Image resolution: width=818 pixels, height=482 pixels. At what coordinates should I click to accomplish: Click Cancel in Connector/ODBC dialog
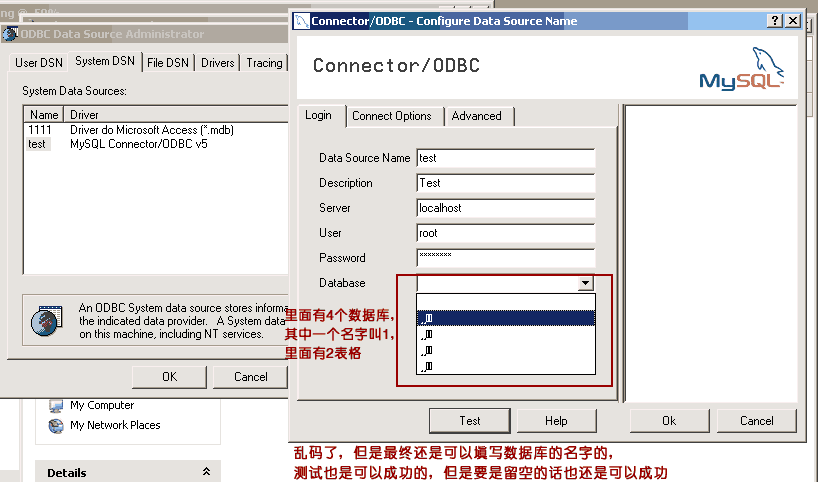(x=756, y=421)
